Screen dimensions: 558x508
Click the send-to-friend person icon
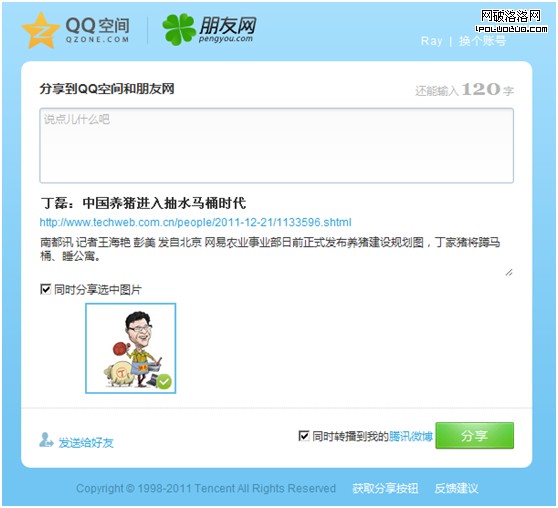46,440
